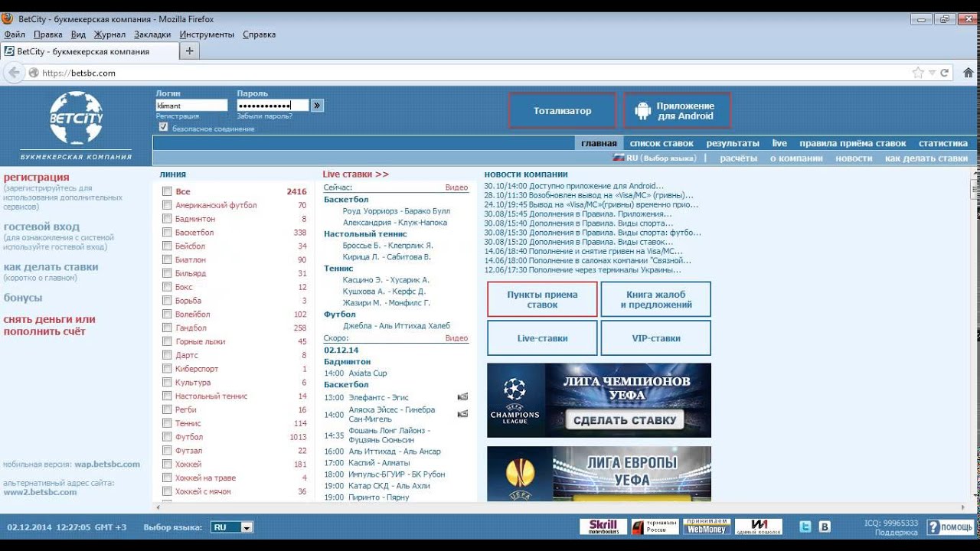The image size is (980, 551).
Task: Open a new browser tab with plus
Action: pos(190,51)
